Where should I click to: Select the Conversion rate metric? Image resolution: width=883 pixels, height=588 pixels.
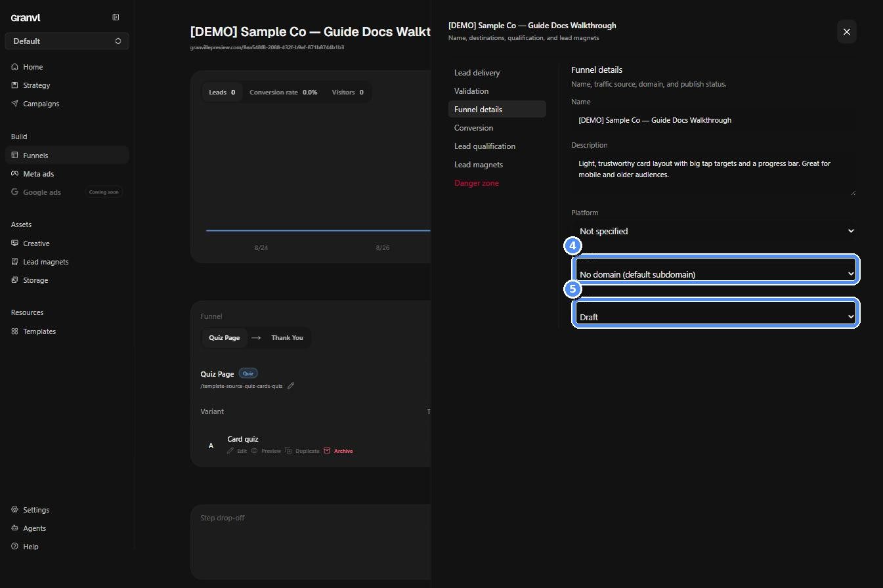pyautogui.click(x=283, y=93)
